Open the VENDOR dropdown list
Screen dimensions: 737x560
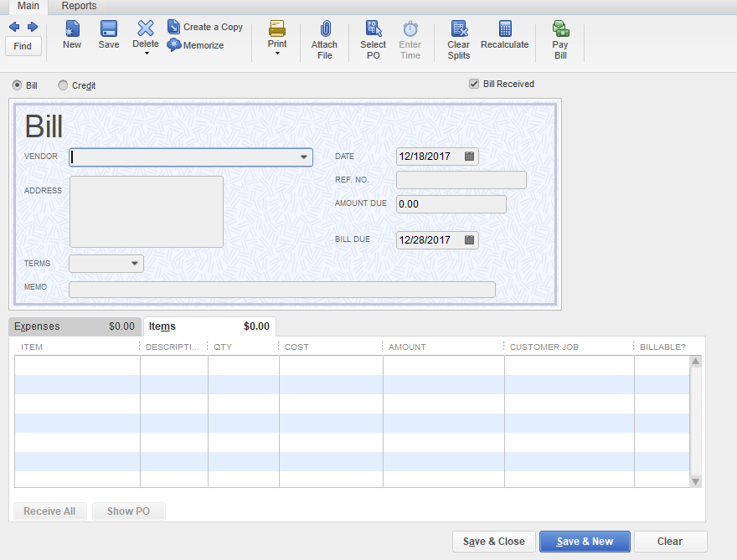click(x=304, y=157)
